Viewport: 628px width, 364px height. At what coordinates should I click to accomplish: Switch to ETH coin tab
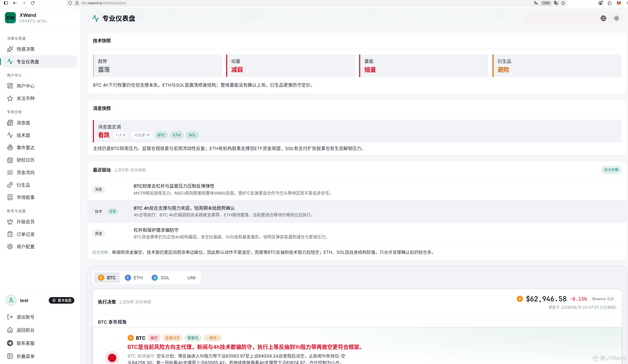[134, 278]
